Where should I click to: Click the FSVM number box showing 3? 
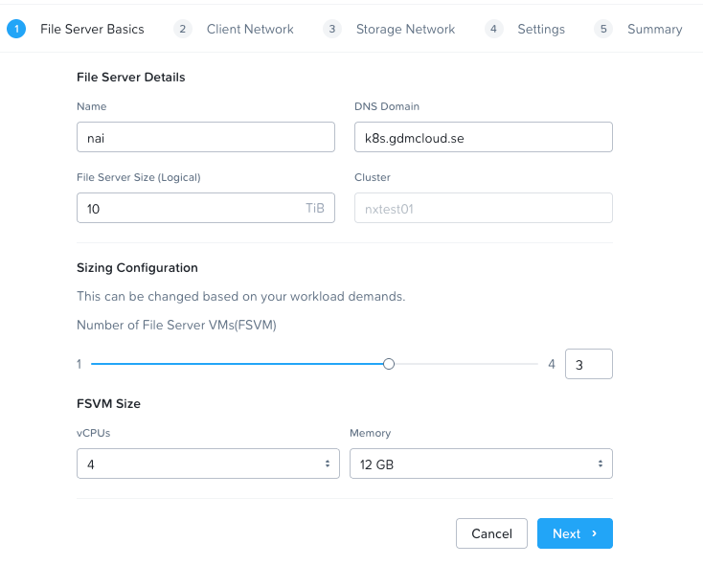point(588,364)
